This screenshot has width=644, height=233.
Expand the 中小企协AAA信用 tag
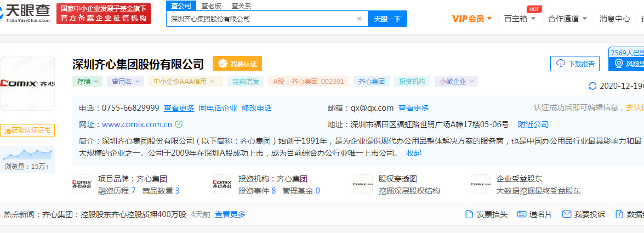point(186,81)
